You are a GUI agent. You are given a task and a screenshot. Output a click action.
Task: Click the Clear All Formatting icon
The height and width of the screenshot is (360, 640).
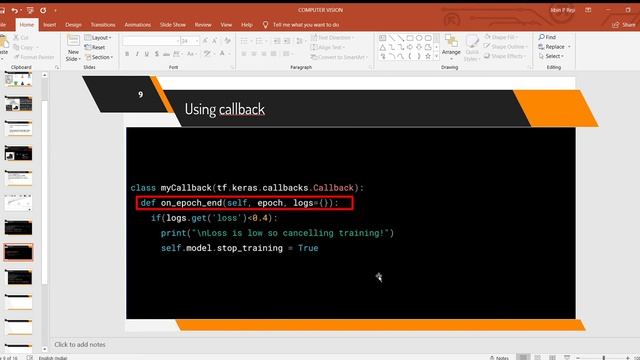(227, 41)
